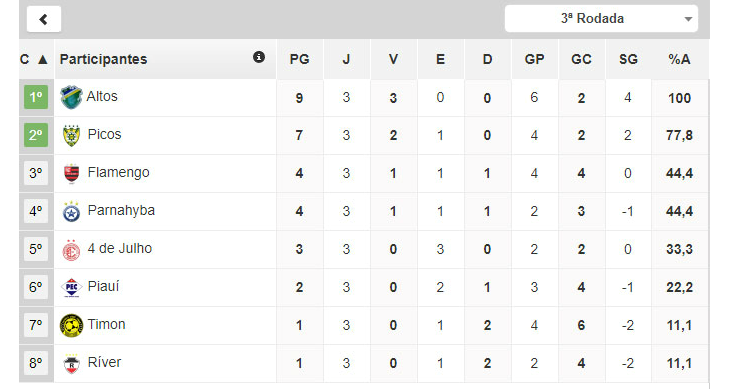Sort table by SG column header
This screenshot has width=730, height=389.
[628, 59]
